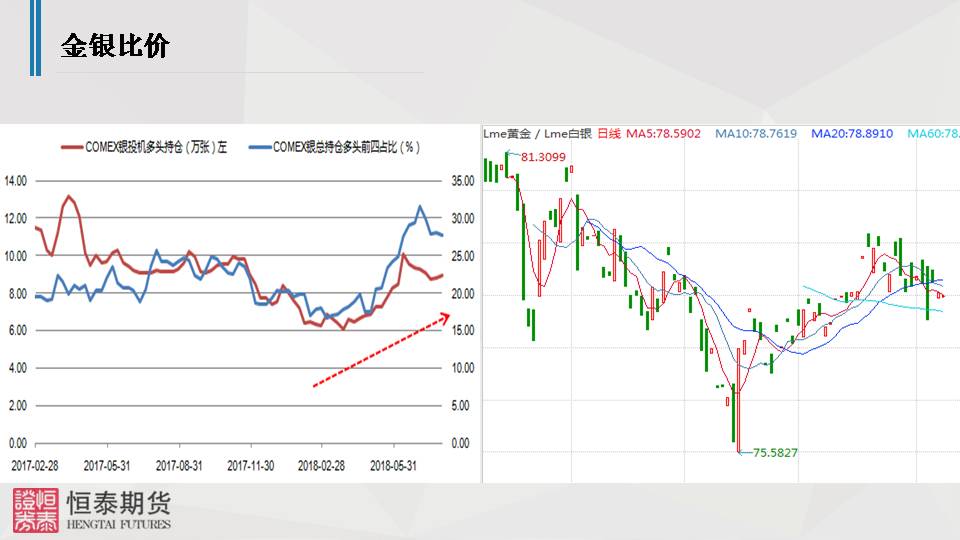
Task: Click the MA5:78.5902 indicator
Action: click(x=663, y=133)
